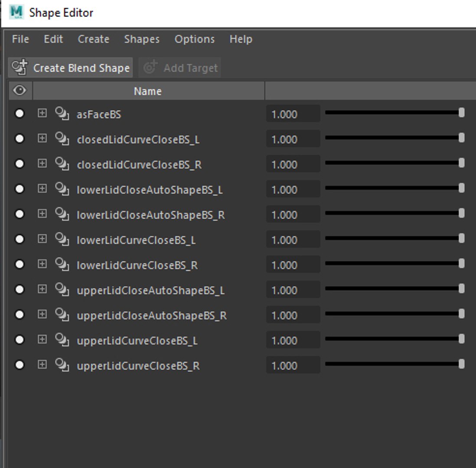The image size is (476, 468).
Task: Adjust the lowerLidCurveCloseBS_L weight slider
Action: click(394, 239)
